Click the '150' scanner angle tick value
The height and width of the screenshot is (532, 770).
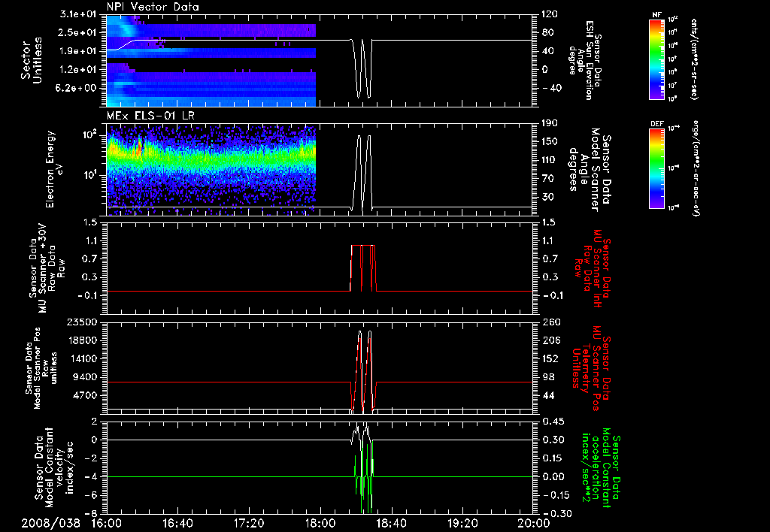(x=550, y=141)
